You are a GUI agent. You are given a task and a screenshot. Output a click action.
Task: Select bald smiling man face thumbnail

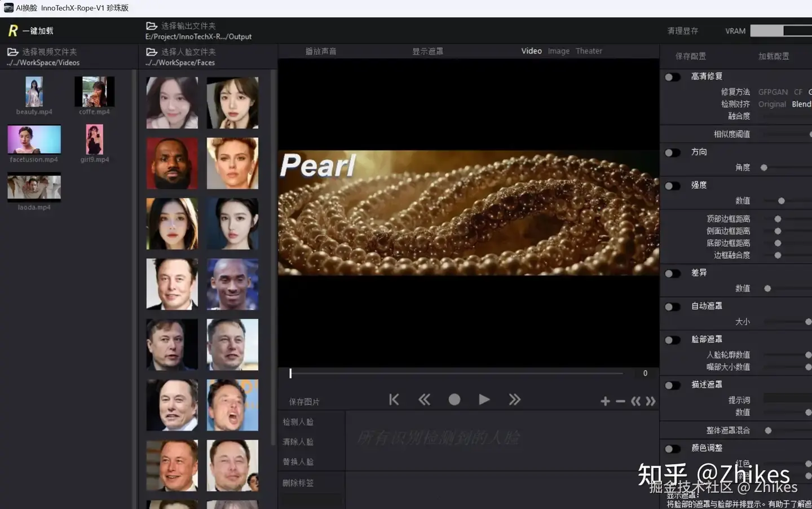[232, 284]
